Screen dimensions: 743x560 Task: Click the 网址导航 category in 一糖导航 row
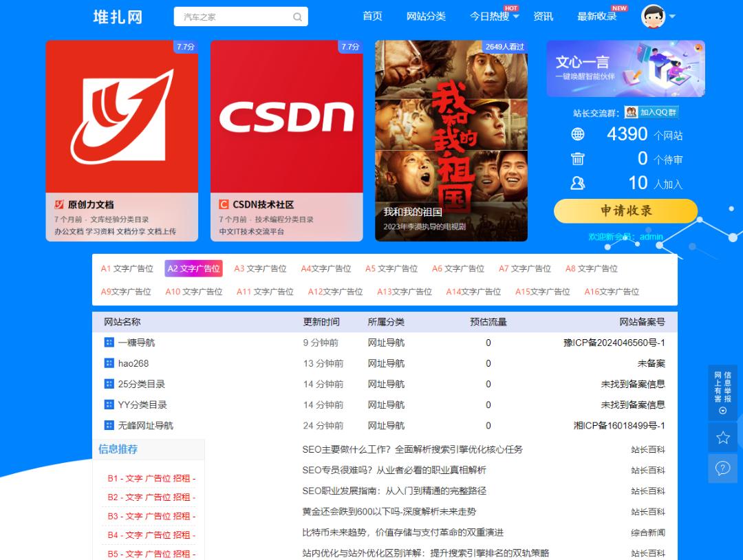point(386,343)
